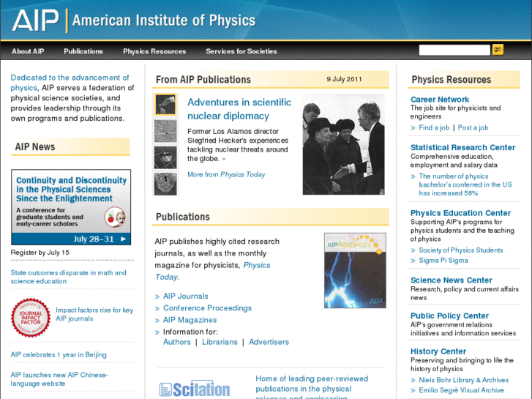The width and height of the screenshot is (532, 399).
Task: Open the Conference Proceedings link
Action: [207, 308]
